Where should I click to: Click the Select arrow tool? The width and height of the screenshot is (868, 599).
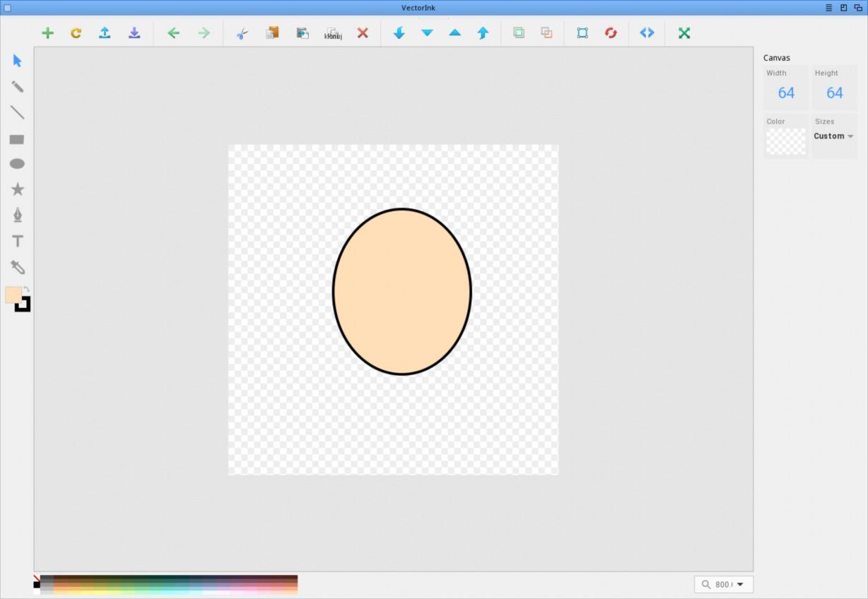[x=17, y=61]
